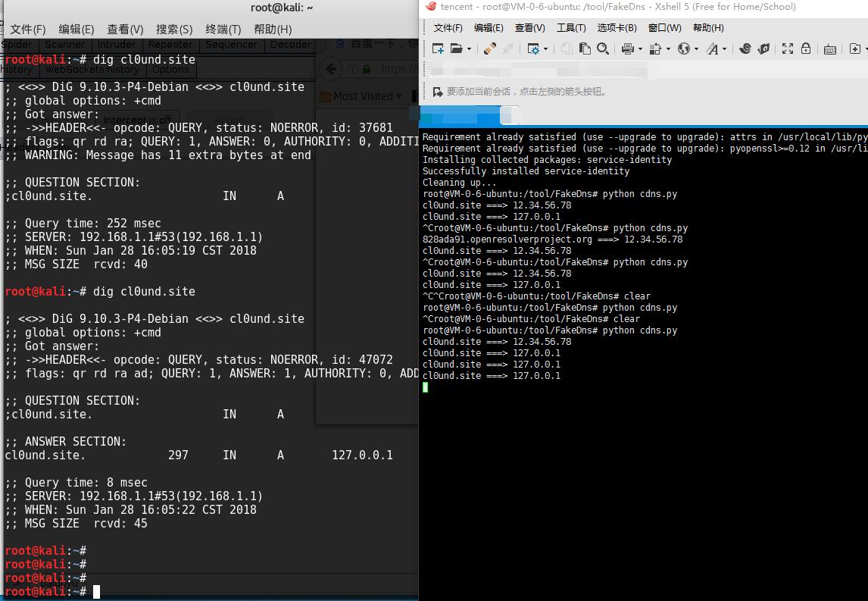Click 'Successfully installed service-identity' line
This screenshot has height=601, width=868.
(526, 171)
